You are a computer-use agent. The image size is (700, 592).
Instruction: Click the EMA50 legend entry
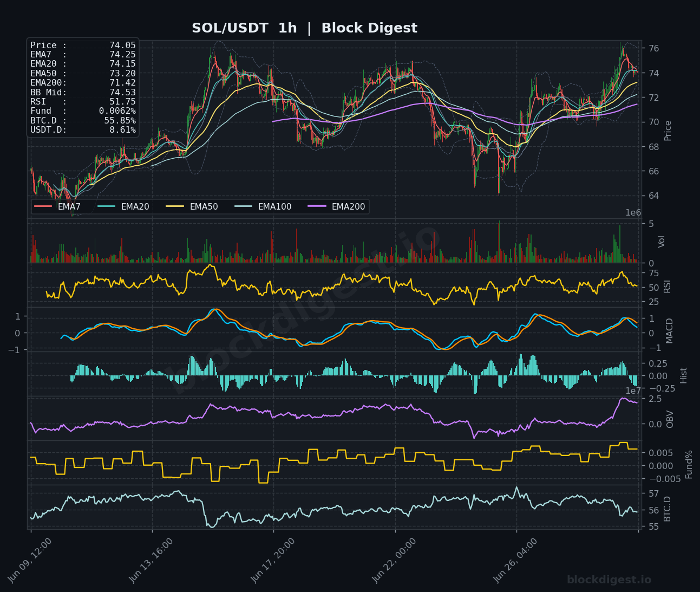[192, 206]
